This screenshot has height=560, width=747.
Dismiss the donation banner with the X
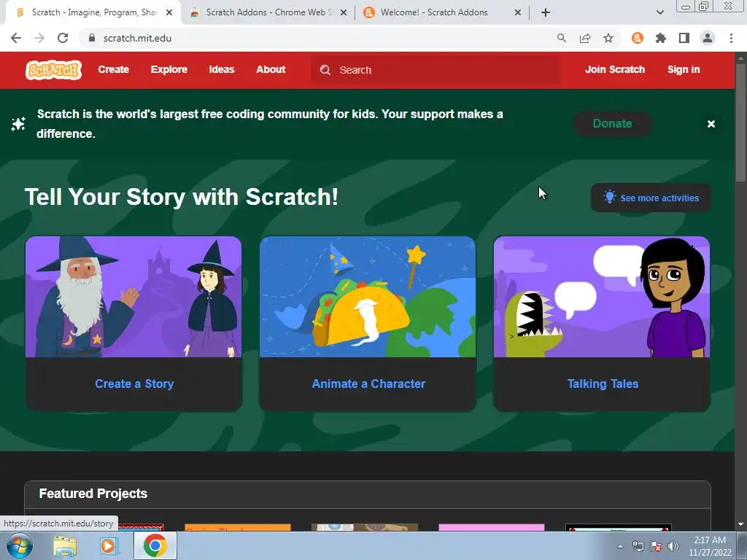coord(711,124)
